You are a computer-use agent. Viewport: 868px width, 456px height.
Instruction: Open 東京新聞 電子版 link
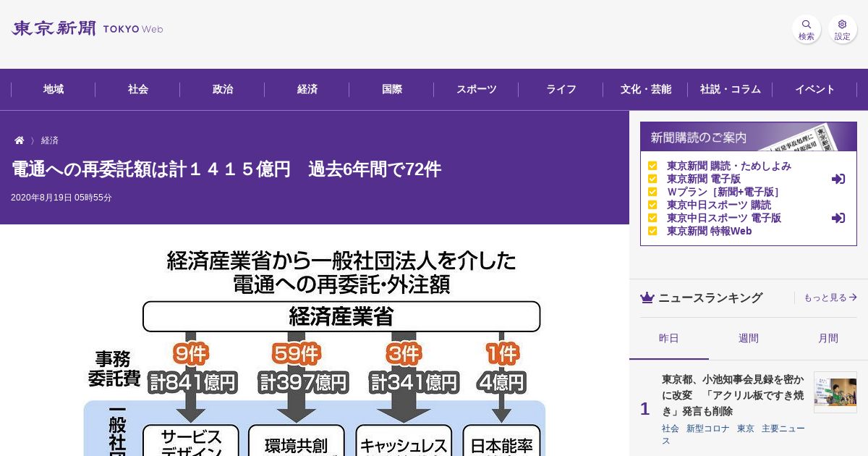[x=704, y=179]
